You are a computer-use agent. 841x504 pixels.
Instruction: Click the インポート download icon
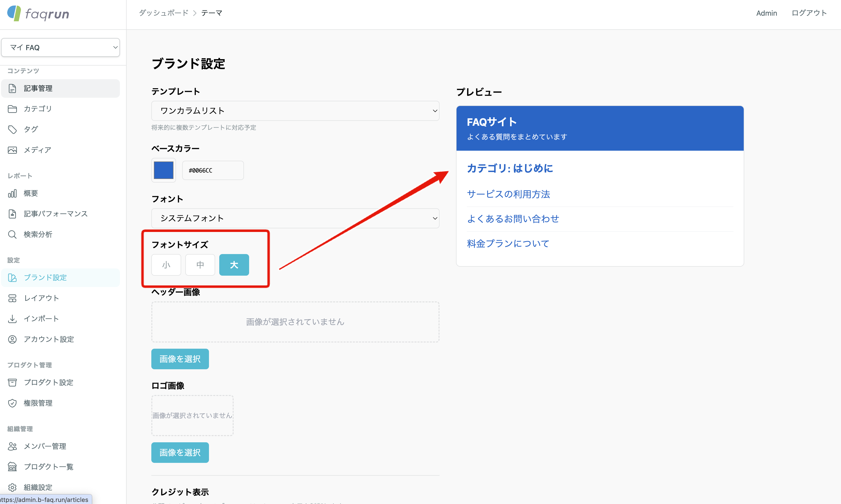[x=12, y=319]
